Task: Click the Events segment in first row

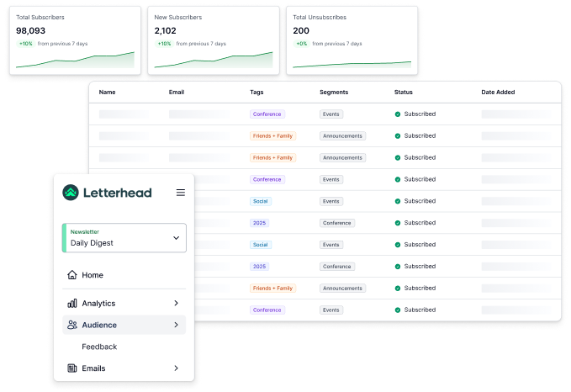Action: [x=331, y=114]
